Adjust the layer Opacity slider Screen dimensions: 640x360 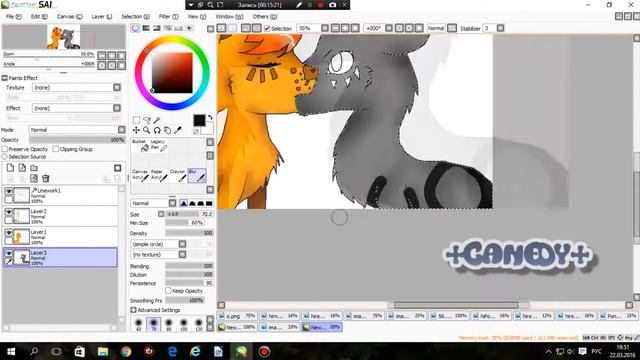coord(77,140)
